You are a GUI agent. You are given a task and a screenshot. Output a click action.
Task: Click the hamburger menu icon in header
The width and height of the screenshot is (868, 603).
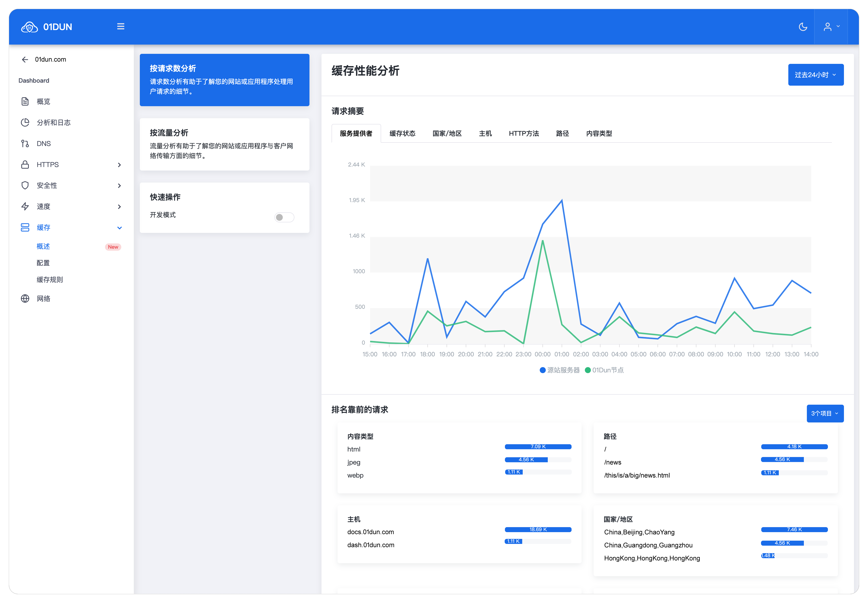121,27
